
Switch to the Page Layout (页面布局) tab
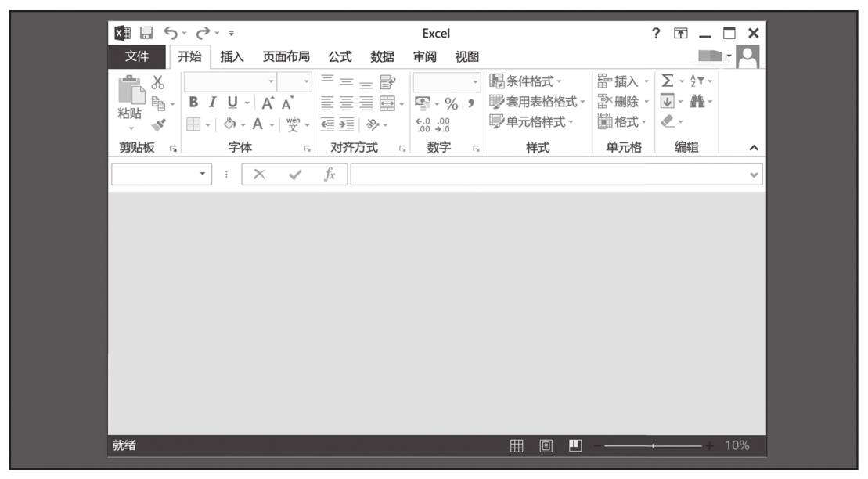[286, 56]
